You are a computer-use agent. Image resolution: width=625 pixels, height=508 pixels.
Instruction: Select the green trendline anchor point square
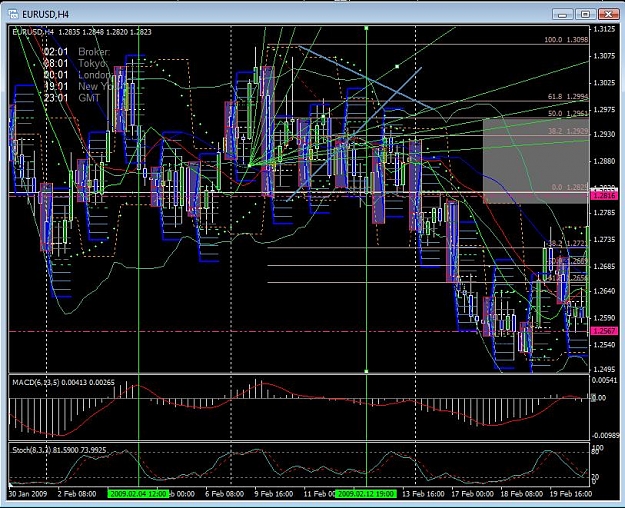(397, 67)
